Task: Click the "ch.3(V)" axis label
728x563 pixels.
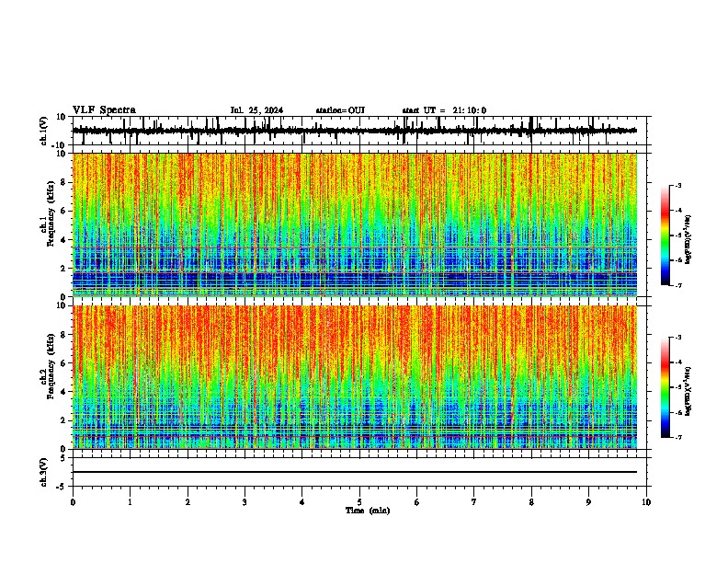Action: 44,472
